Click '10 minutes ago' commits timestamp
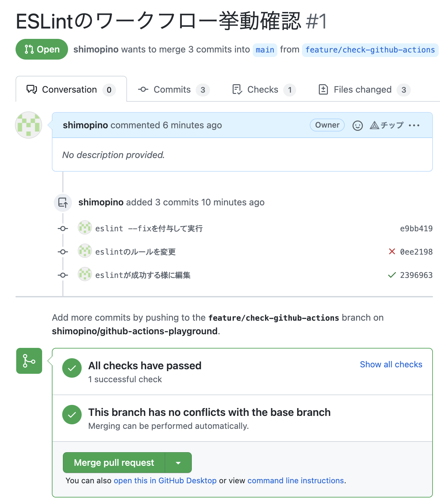The width and height of the screenshot is (440, 504). point(233,202)
